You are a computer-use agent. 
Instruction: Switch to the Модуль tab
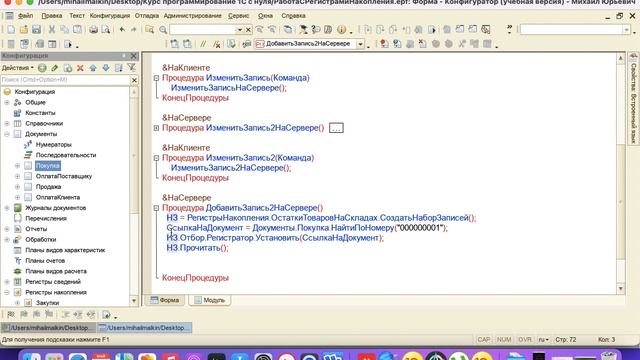coord(210,300)
